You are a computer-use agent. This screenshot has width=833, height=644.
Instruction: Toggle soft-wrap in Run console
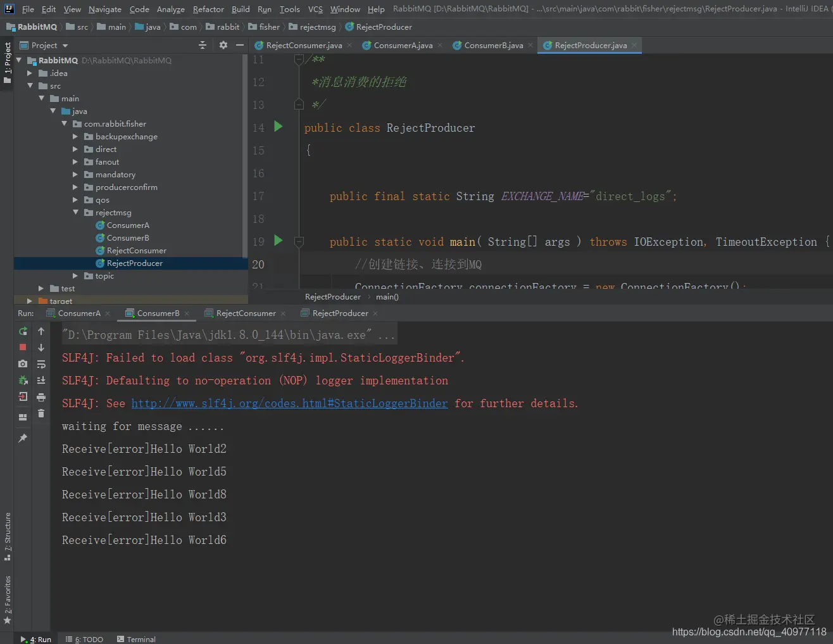(41, 364)
